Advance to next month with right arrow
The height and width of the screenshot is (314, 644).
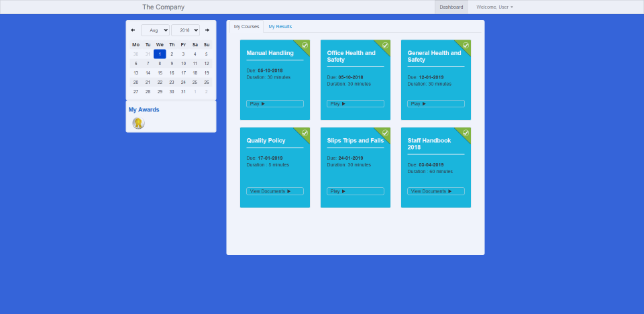(207, 30)
